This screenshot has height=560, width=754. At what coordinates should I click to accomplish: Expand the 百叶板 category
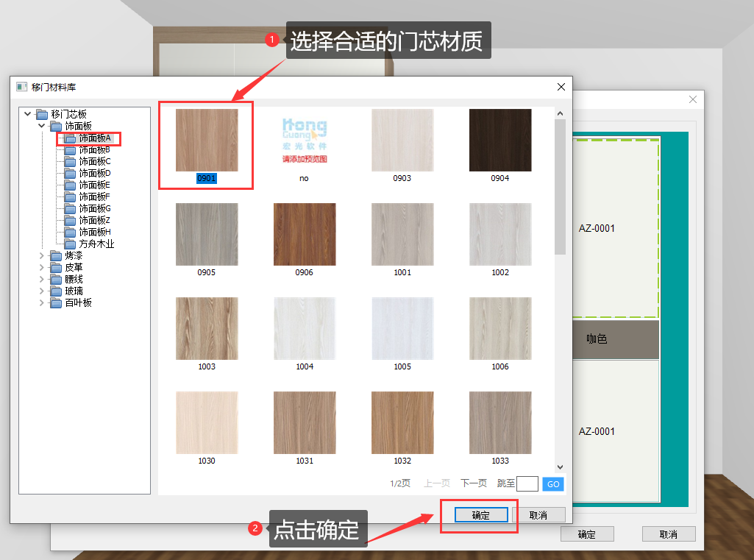pos(42,302)
